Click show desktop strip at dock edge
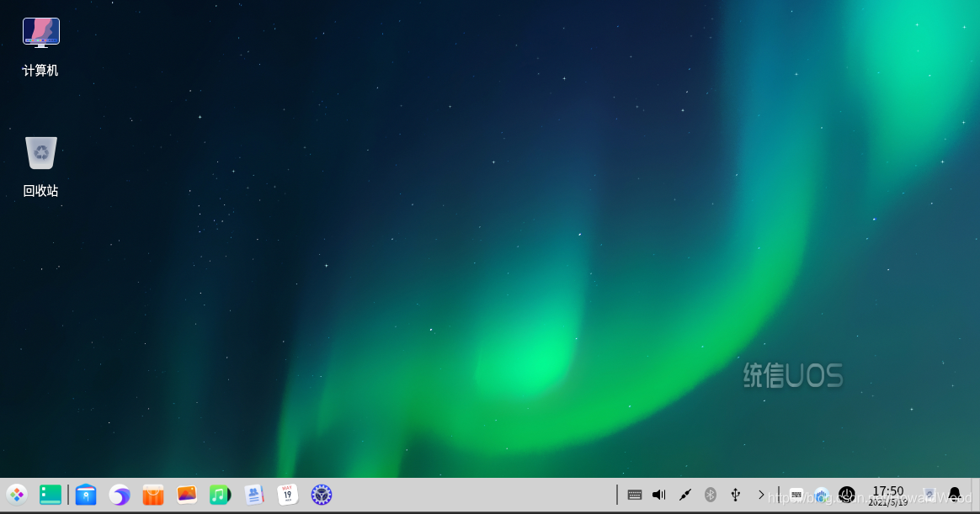 976,495
